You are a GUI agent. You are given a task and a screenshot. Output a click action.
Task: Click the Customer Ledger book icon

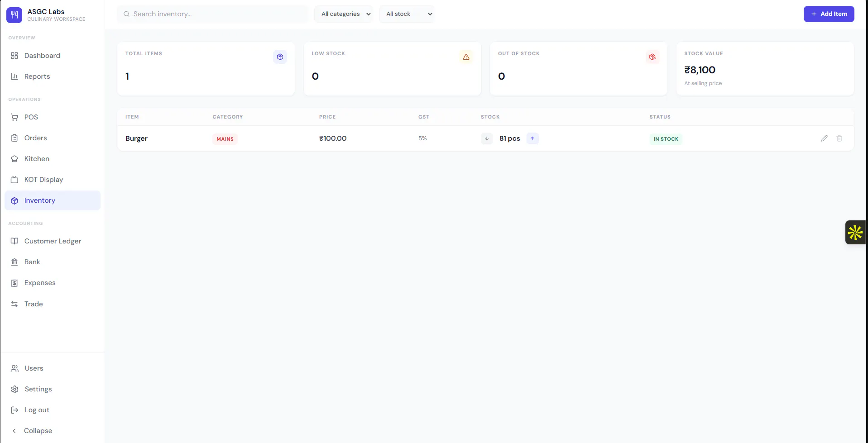tap(14, 241)
